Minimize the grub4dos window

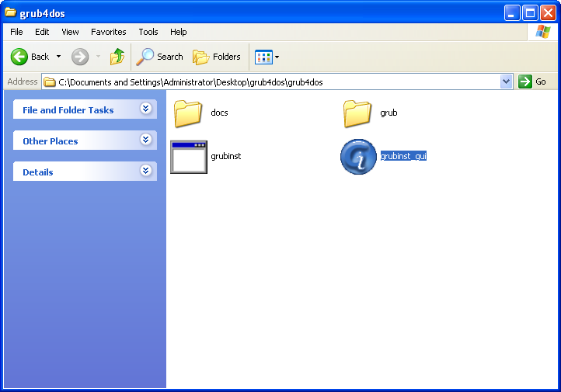[511, 13]
